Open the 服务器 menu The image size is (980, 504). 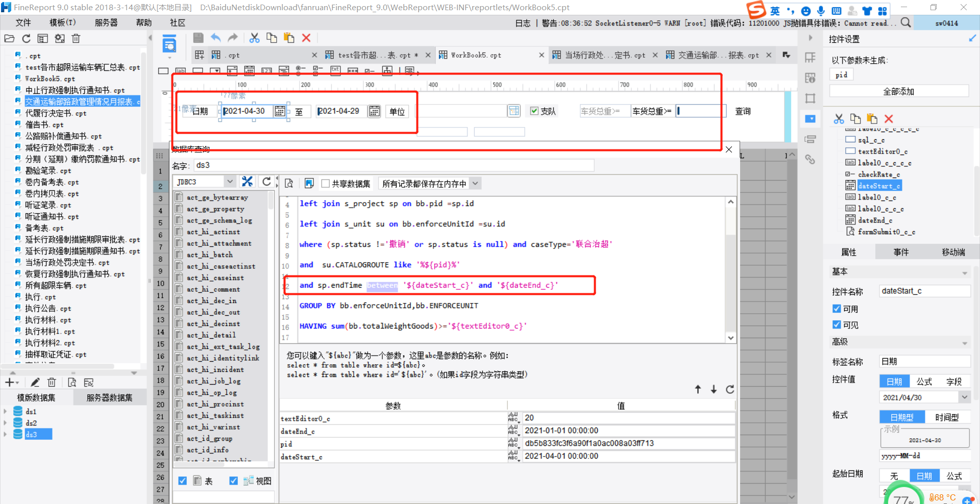click(x=106, y=22)
